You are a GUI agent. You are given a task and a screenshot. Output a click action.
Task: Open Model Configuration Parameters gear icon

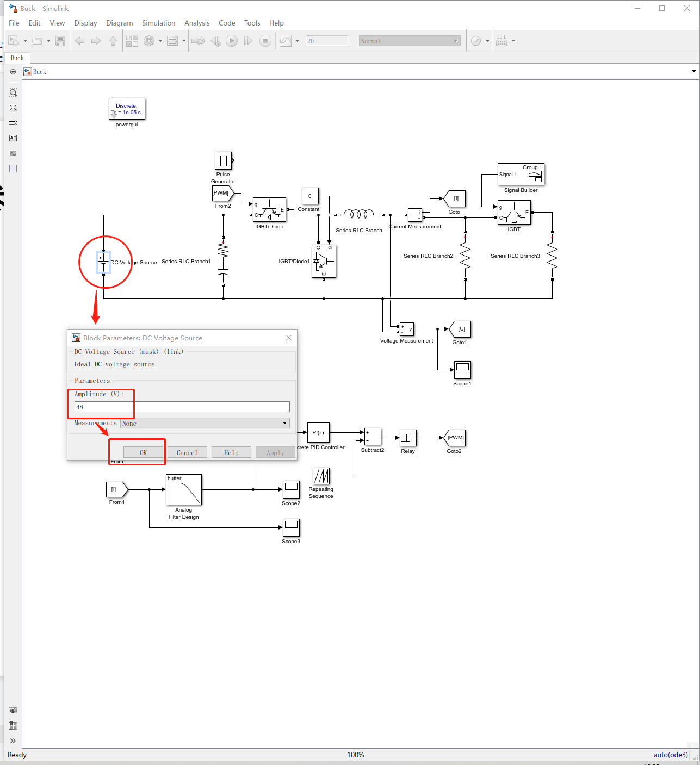(149, 41)
